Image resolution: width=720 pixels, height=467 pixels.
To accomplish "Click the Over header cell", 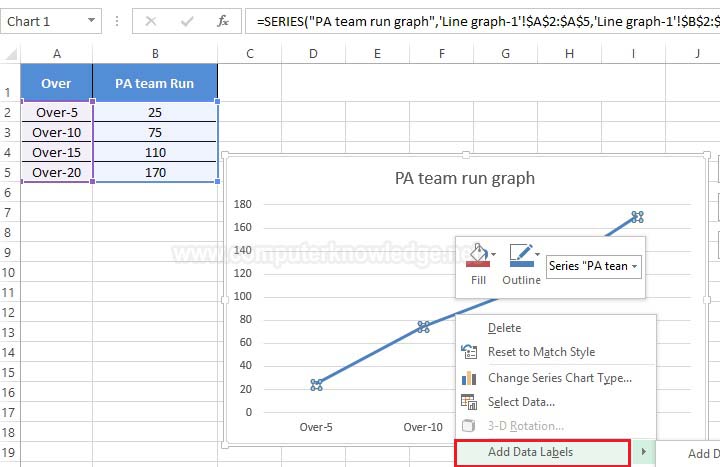I will click(x=56, y=83).
